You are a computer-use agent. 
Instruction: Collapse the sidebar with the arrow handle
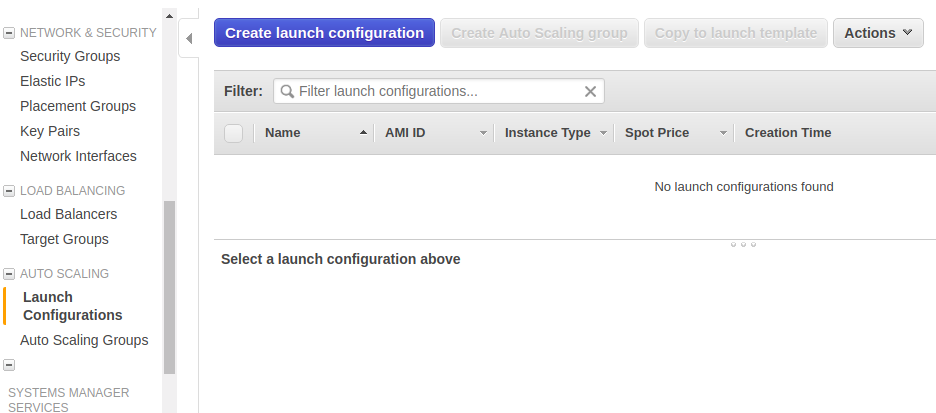point(189,39)
